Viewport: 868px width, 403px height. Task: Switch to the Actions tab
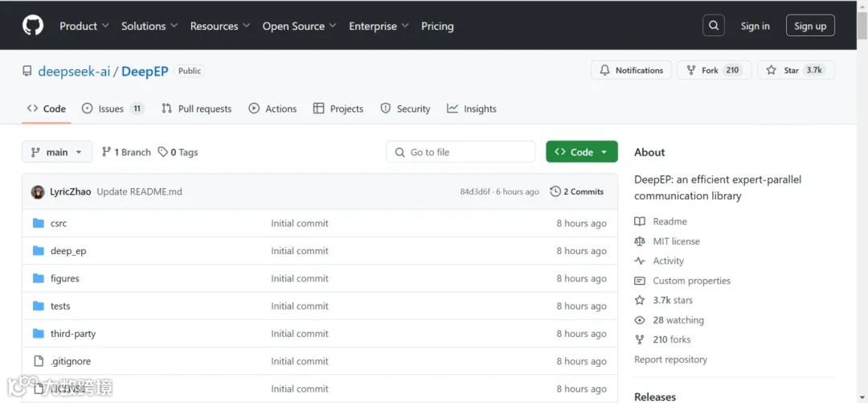coord(272,109)
